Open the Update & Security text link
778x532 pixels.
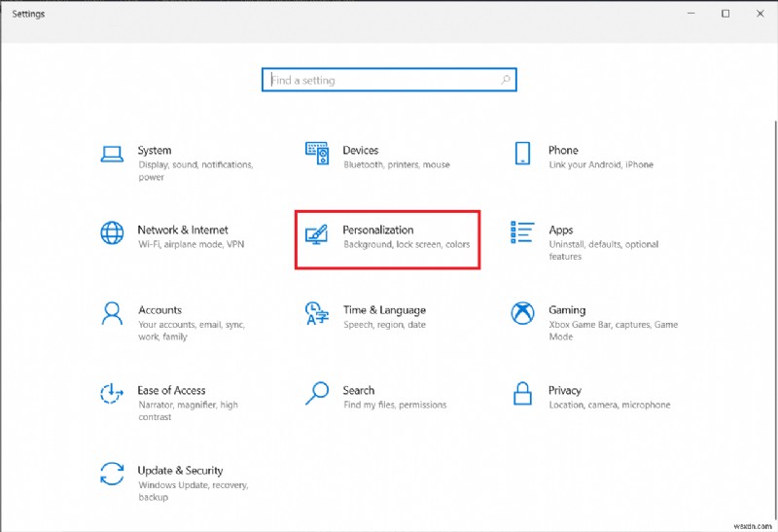pyautogui.click(x=180, y=471)
